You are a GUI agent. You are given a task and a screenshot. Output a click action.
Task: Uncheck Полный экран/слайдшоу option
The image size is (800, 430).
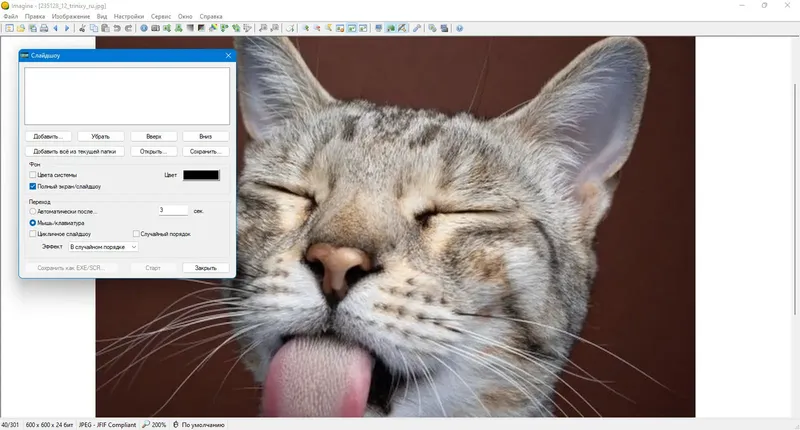point(33,187)
